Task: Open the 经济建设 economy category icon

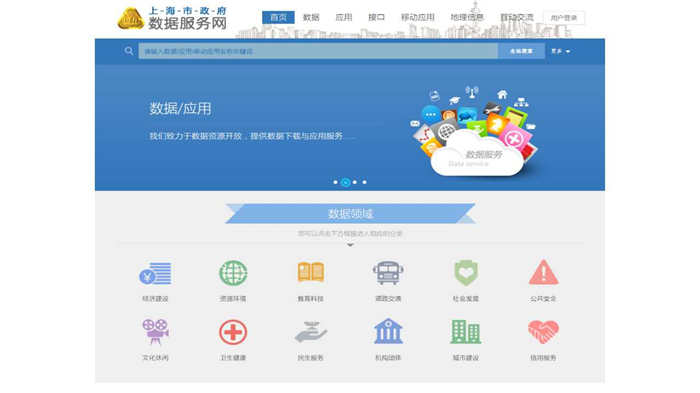Action: coord(155,273)
